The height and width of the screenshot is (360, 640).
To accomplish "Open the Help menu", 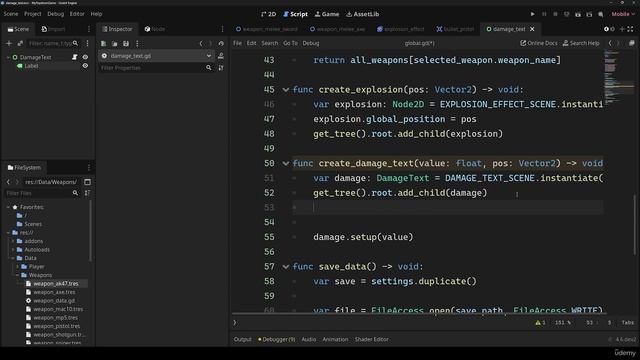I will coord(96,14).
